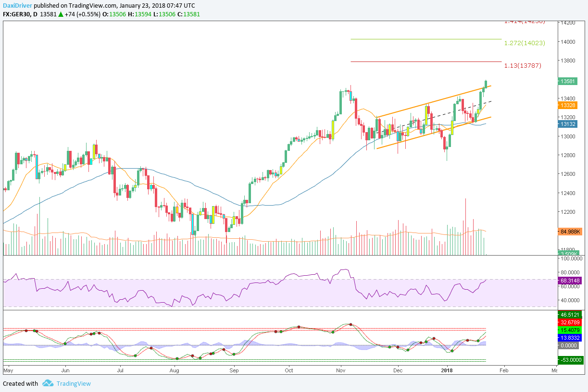The height and width of the screenshot is (392, 588).
Task: Select the L:13506 low value
Action: (x=164, y=14)
